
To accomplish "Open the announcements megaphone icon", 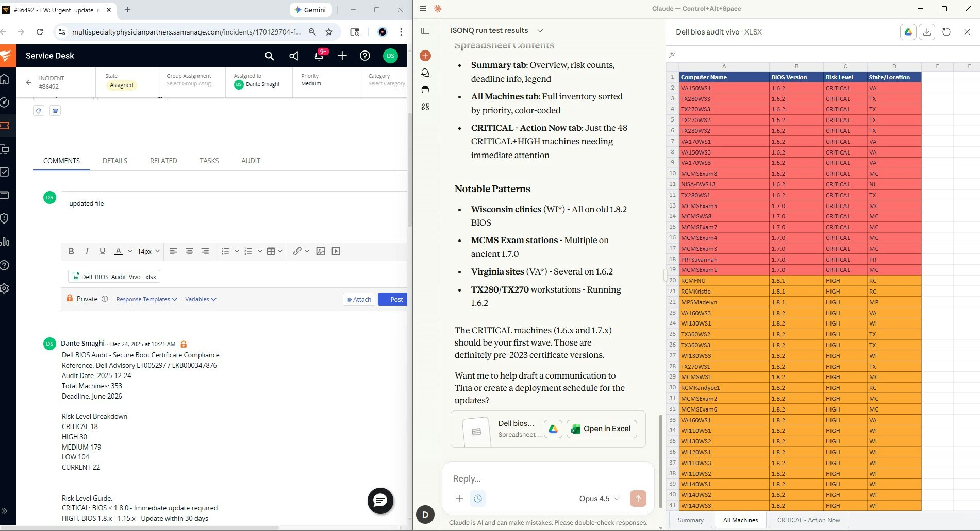I will point(294,56).
